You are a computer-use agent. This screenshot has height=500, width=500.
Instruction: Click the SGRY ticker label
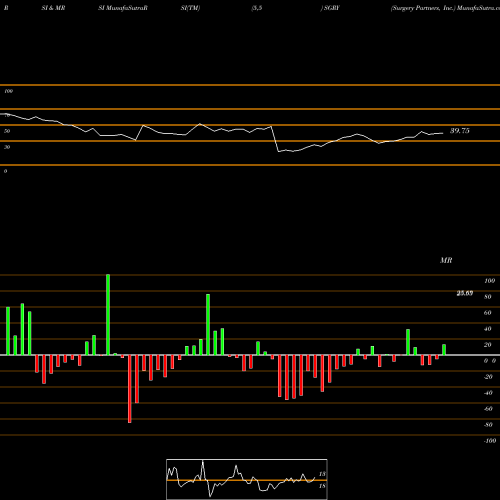tap(331, 8)
